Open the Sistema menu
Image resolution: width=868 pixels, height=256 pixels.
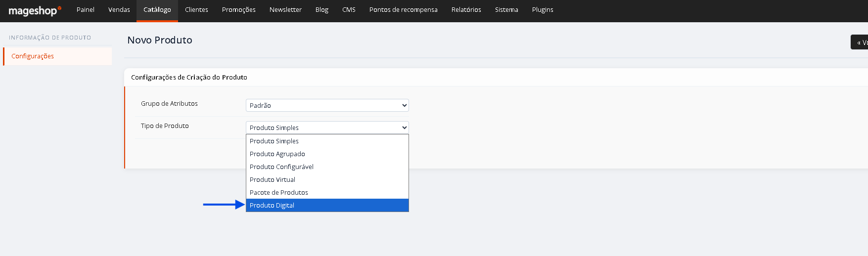click(506, 10)
